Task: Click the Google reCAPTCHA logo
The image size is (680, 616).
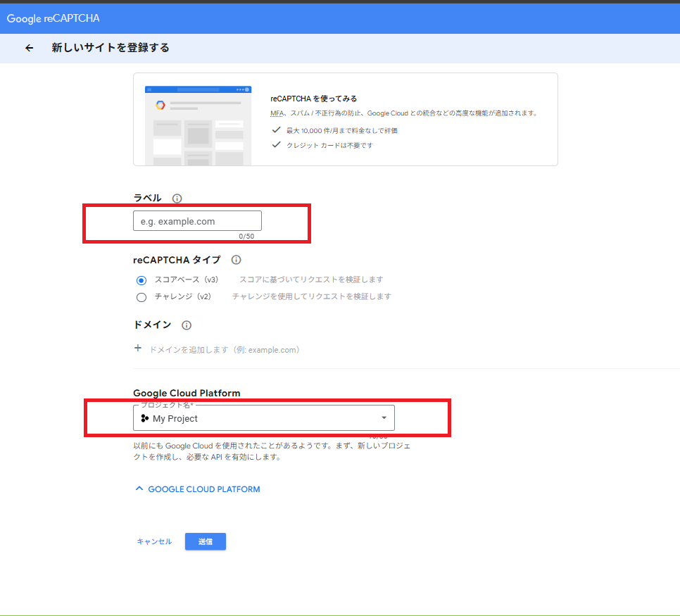Action: tap(53, 18)
